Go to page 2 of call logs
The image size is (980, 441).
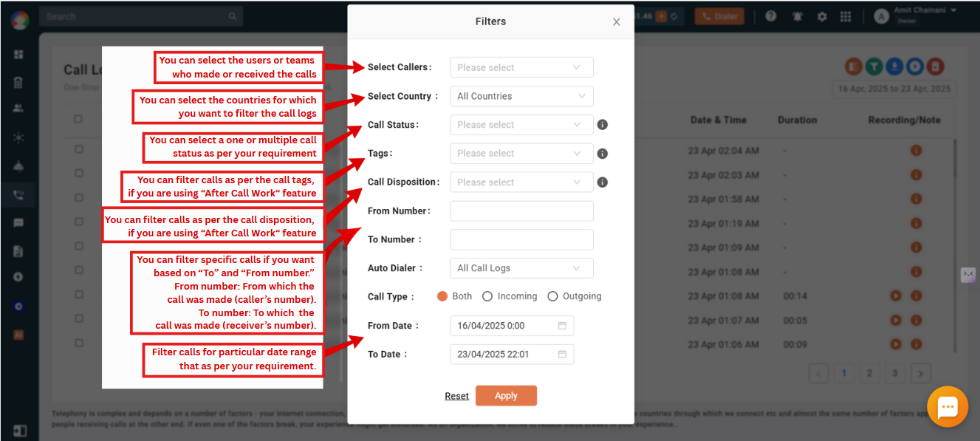(x=869, y=373)
